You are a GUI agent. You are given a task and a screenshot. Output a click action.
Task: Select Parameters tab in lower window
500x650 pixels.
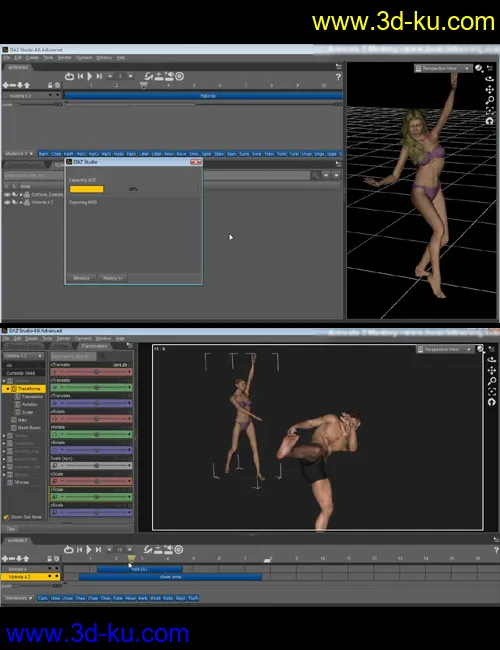95,346
